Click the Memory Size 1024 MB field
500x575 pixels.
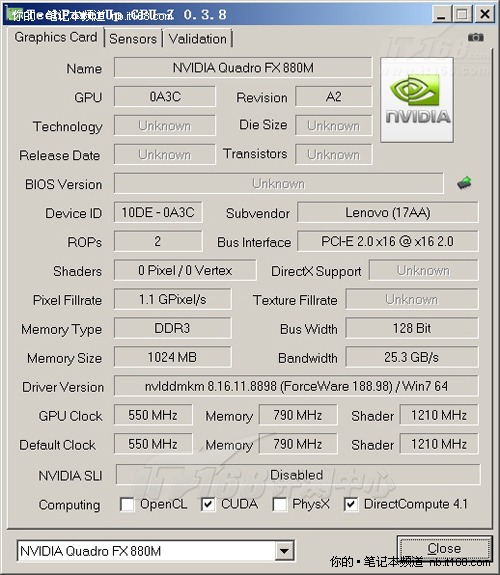tap(172, 357)
